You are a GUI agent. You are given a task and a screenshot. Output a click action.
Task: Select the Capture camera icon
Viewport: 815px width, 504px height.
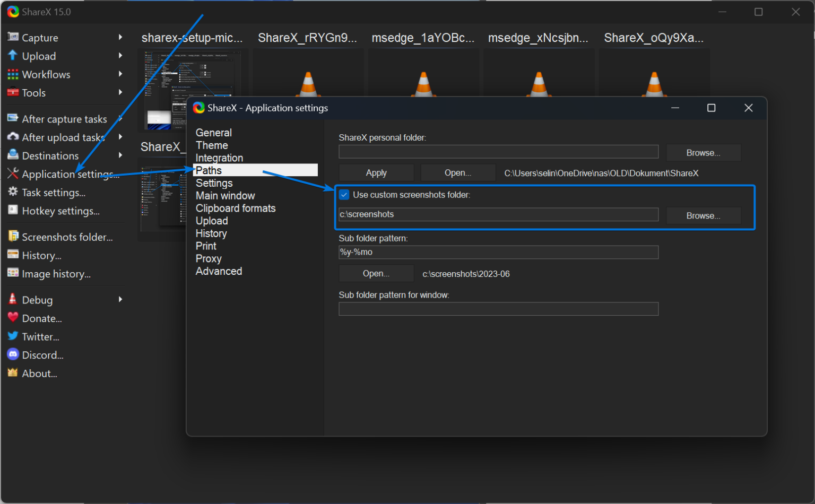tap(12, 37)
